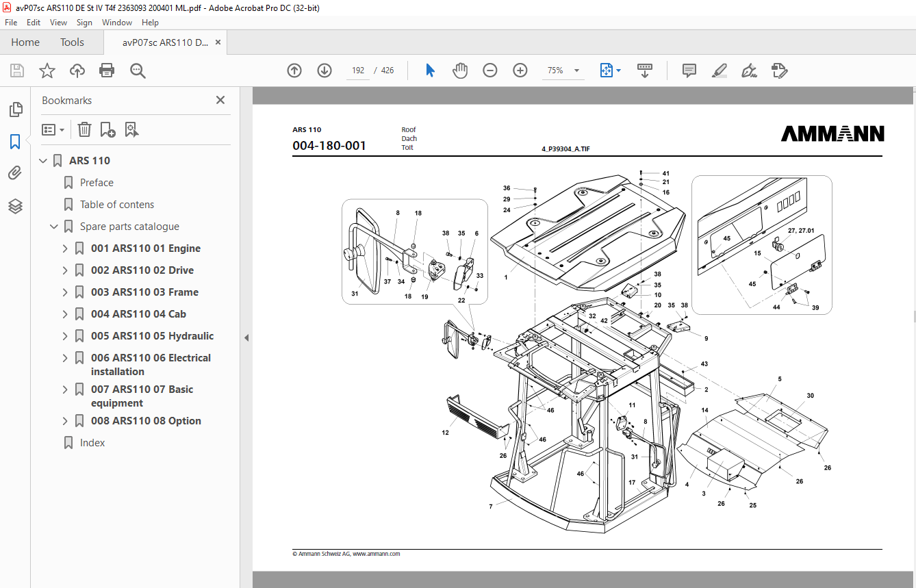This screenshot has width=916, height=588.
Task: Click the scrolling read mode icon
Action: (645, 71)
